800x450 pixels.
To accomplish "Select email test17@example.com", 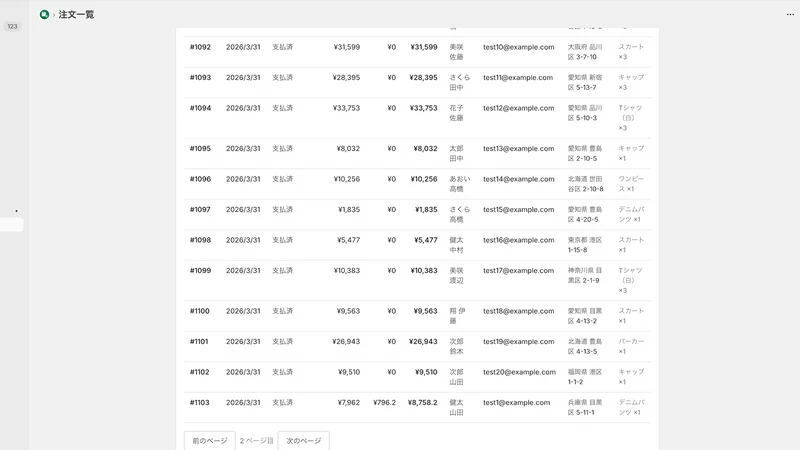I will pos(518,270).
